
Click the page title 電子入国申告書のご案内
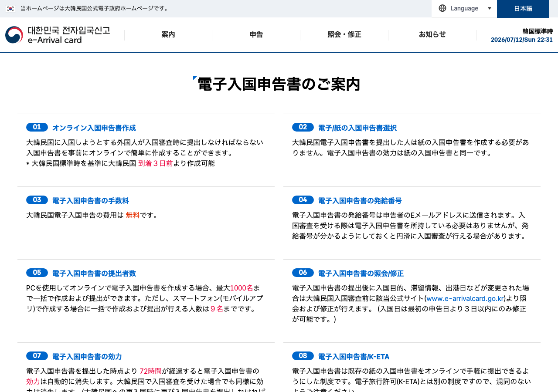point(279,84)
